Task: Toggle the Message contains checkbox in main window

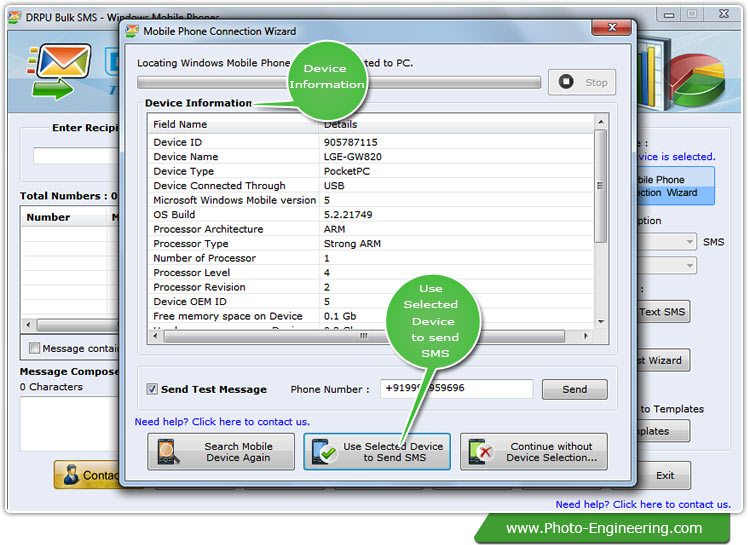Action: pos(34,348)
